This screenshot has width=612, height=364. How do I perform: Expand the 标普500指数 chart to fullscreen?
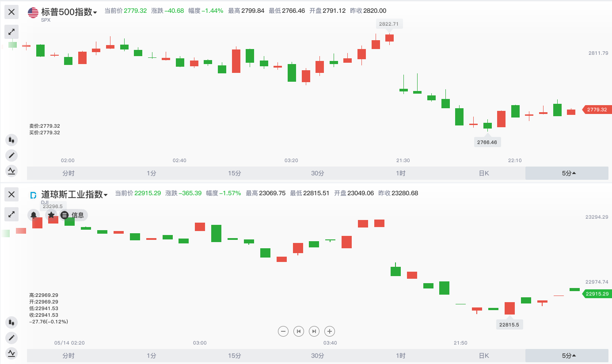point(11,32)
